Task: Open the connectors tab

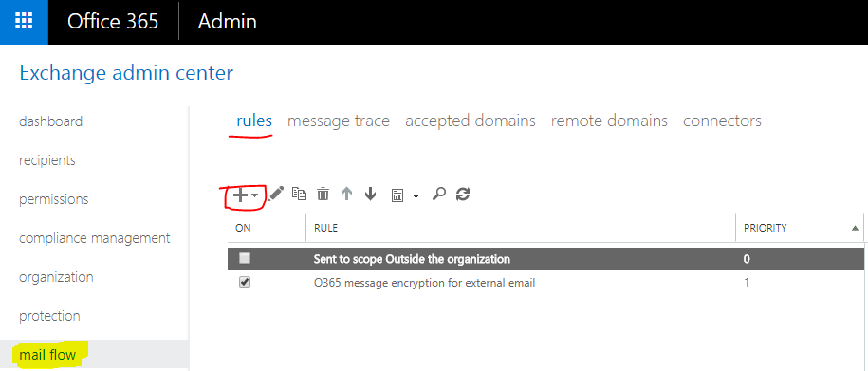Action: 722,121
